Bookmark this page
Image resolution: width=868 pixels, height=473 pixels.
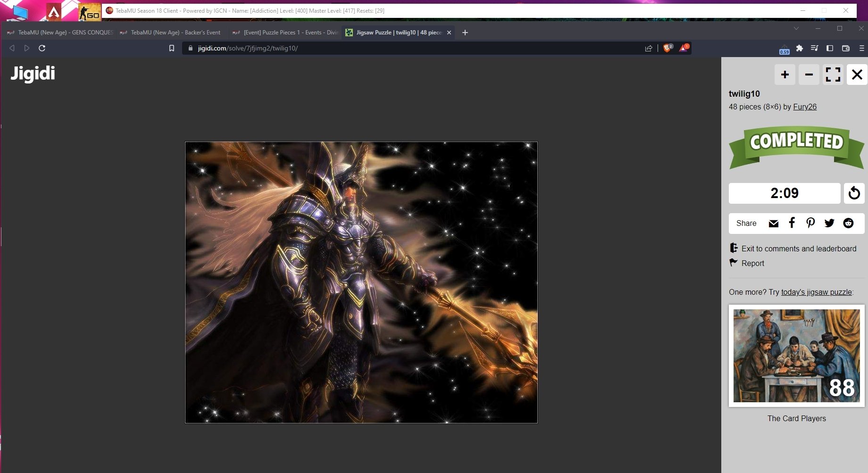click(172, 48)
